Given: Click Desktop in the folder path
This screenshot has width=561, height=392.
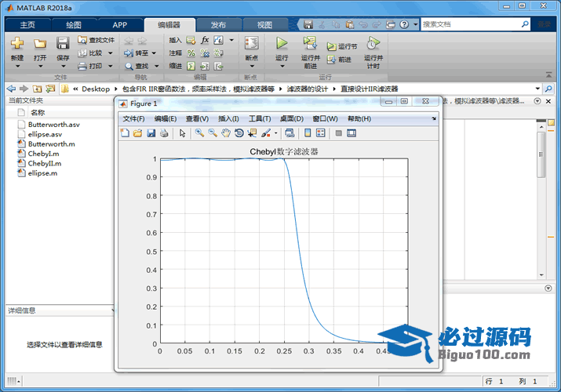Looking at the screenshot, I should pos(96,89).
